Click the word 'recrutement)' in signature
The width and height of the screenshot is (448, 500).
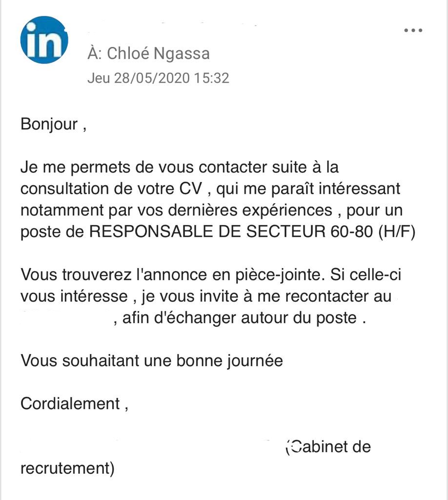(x=67, y=468)
